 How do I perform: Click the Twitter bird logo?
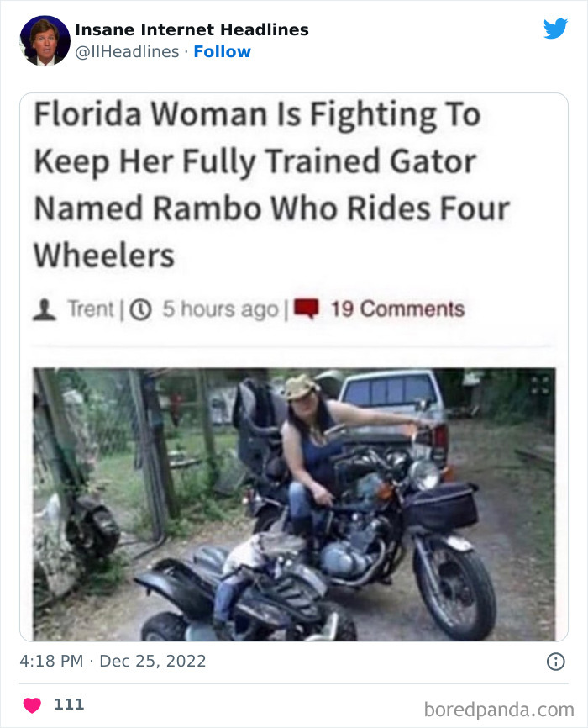pyautogui.click(x=555, y=29)
